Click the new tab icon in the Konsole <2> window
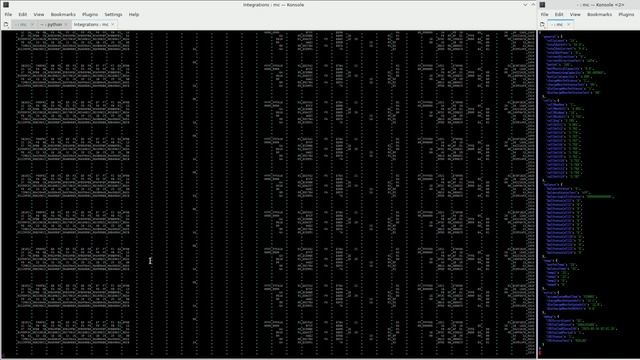The image size is (640, 360). (x=542, y=24)
